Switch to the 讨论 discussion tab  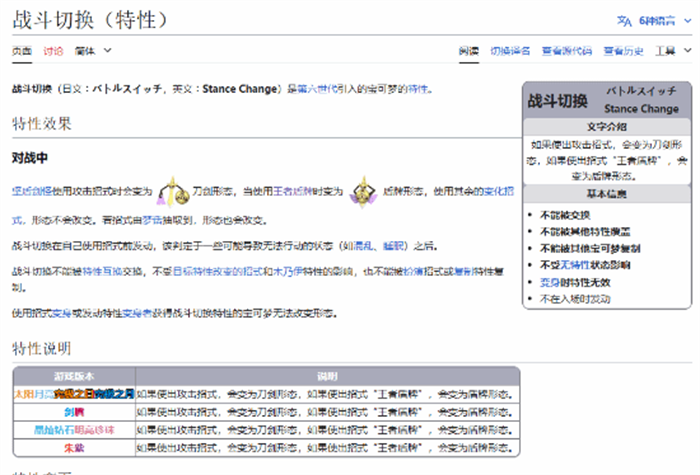(x=53, y=51)
